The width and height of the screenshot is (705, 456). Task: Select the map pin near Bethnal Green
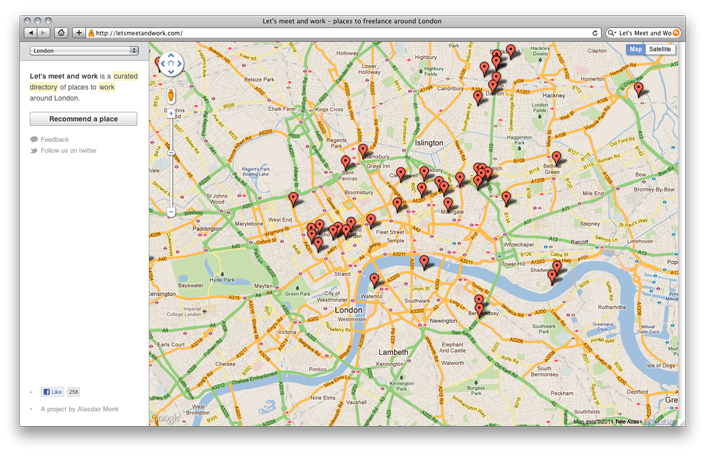(x=557, y=159)
